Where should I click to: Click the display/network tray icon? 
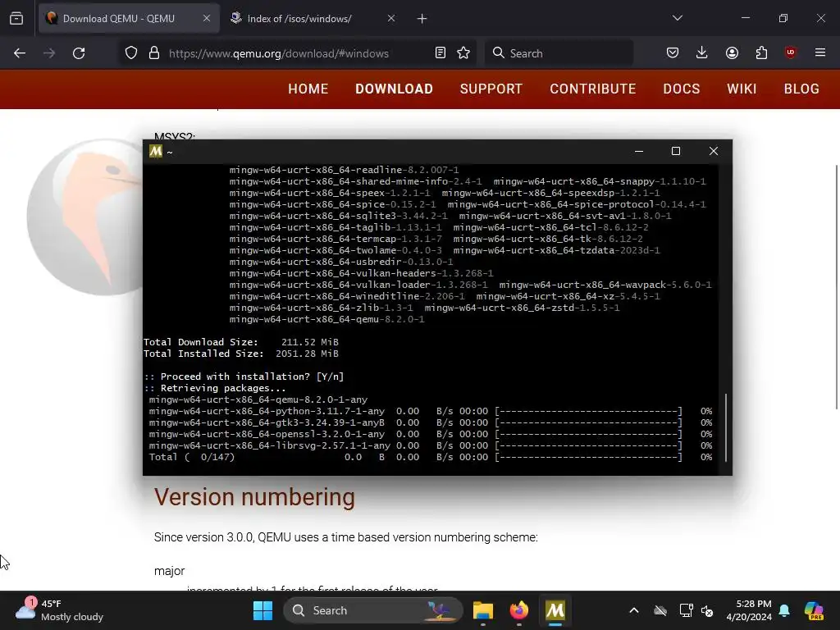687,610
